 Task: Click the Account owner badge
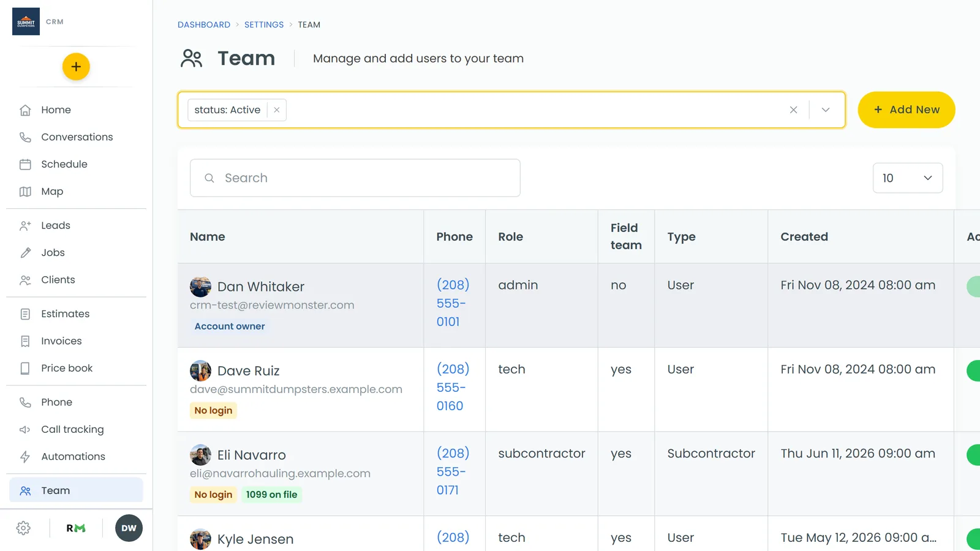point(230,326)
